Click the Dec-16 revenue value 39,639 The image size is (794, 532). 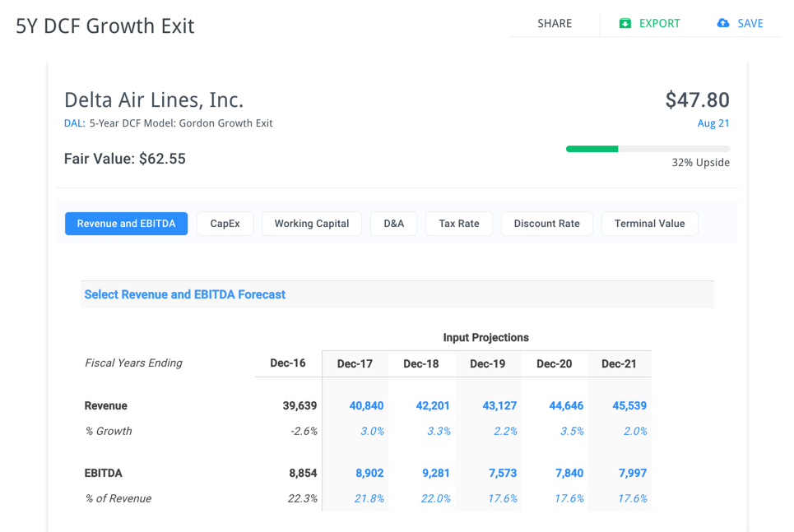tap(299, 406)
